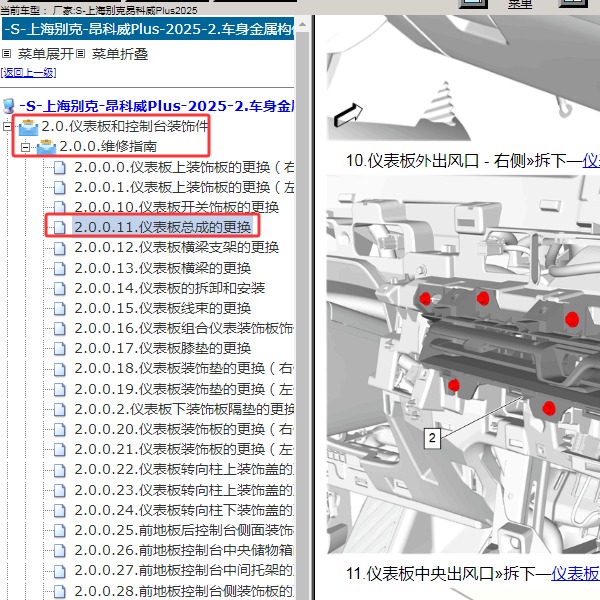Click document icon of 2.0.0.16 entry
Viewport: 600px width, 600px height.
pyautogui.click(x=60, y=328)
